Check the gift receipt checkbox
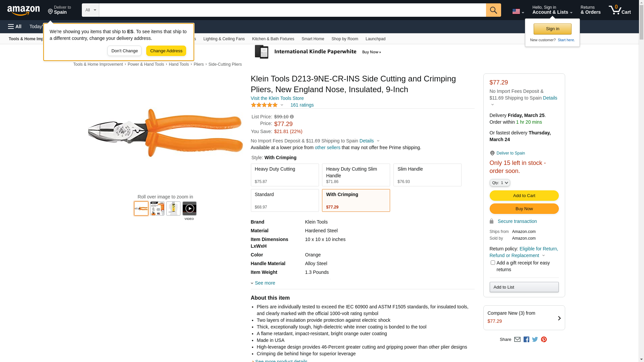Viewport: 644px width, 362px height. [x=493, y=263]
